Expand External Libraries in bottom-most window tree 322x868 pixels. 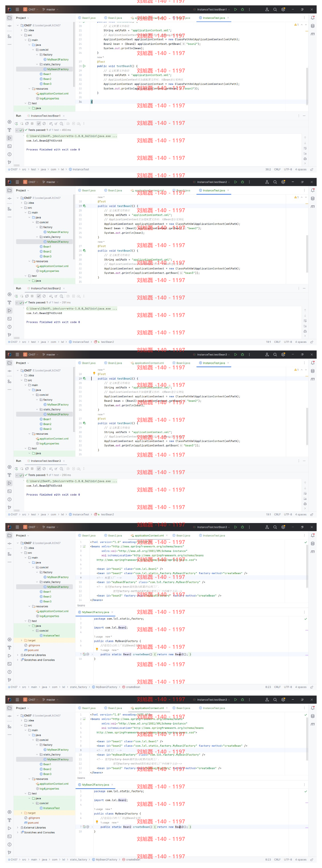click(18, 827)
